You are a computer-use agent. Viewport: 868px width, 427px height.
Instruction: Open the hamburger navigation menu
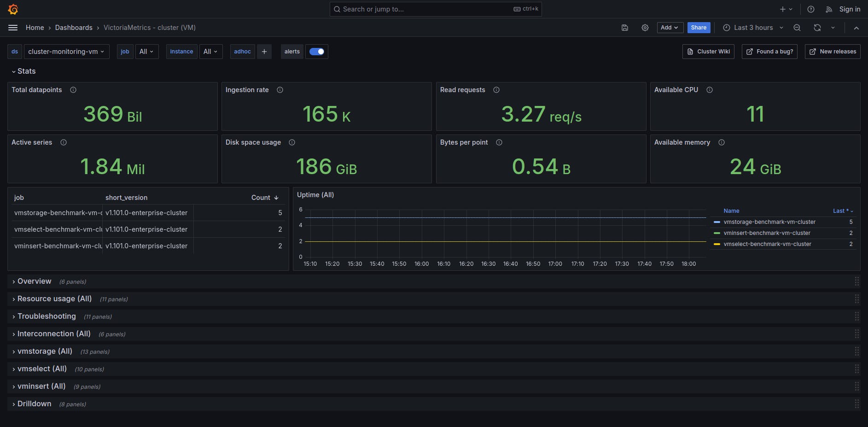13,28
